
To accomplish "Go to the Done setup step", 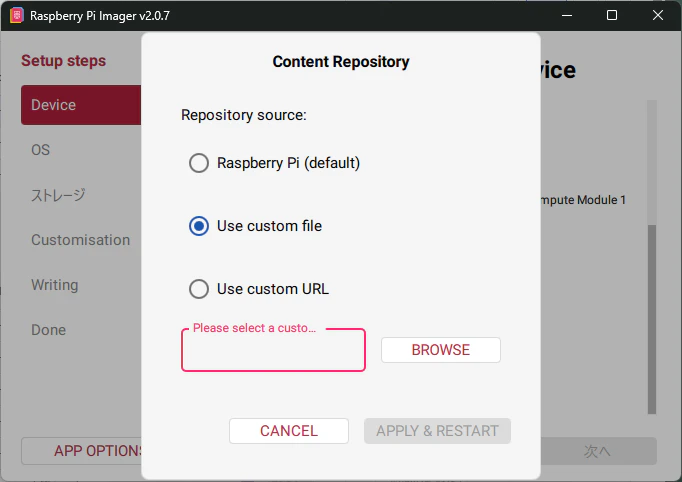I will tap(48, 330).
